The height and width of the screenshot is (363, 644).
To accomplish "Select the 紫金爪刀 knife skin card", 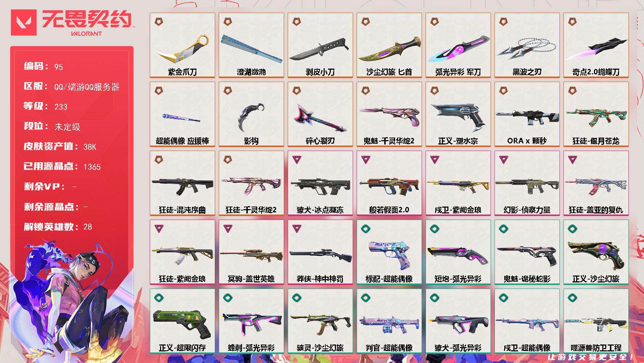I will [182, 45].
